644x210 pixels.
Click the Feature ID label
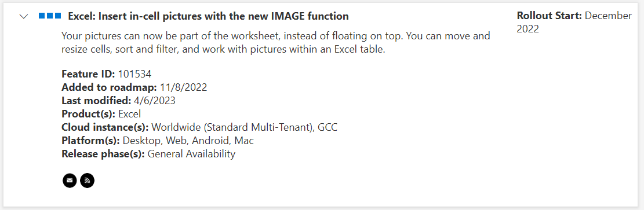point(88,74)
